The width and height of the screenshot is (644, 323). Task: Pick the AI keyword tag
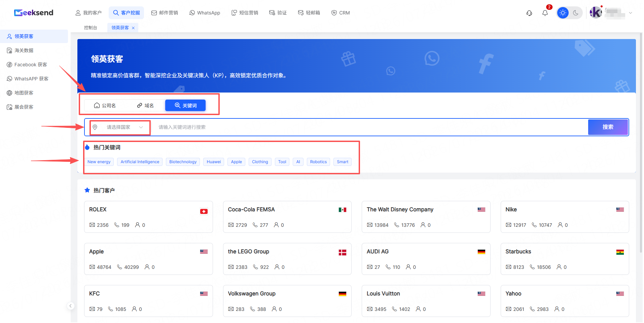(298, 162)
